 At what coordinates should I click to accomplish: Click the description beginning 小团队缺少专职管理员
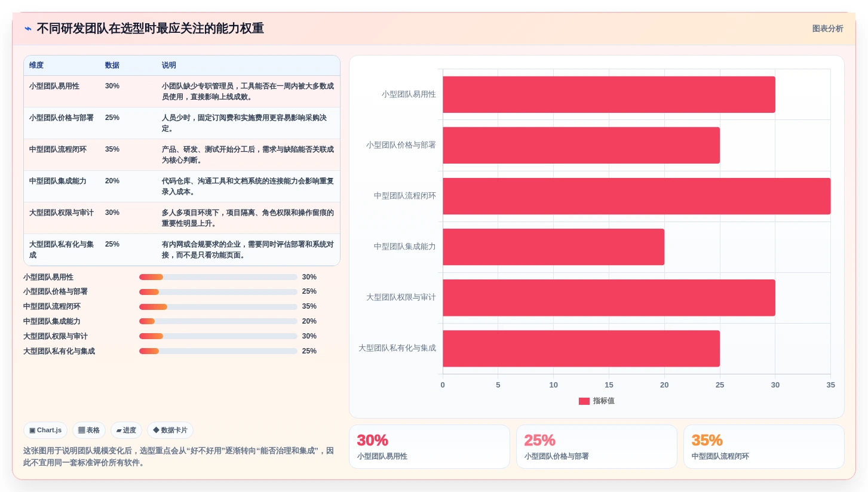(x=248, y=91)
